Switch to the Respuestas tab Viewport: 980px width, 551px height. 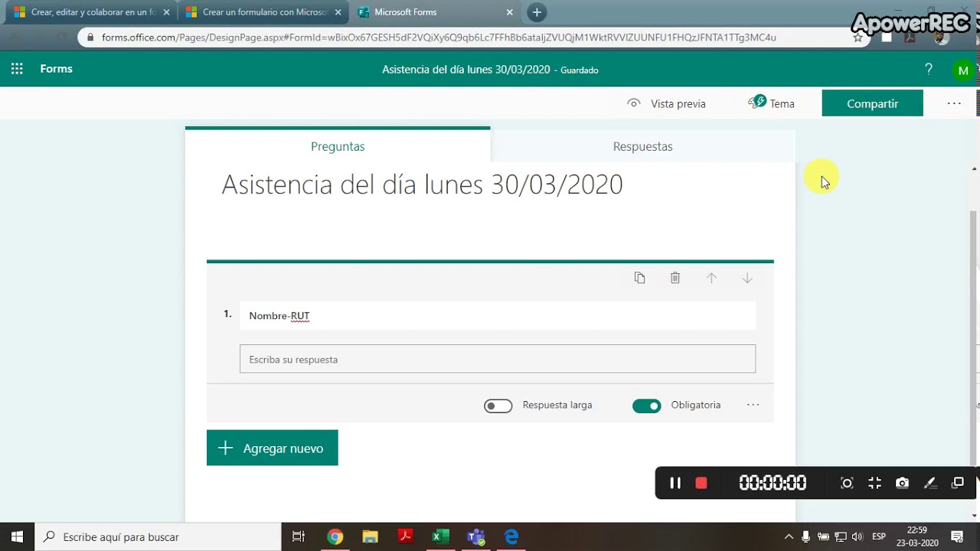click(642, 146)
